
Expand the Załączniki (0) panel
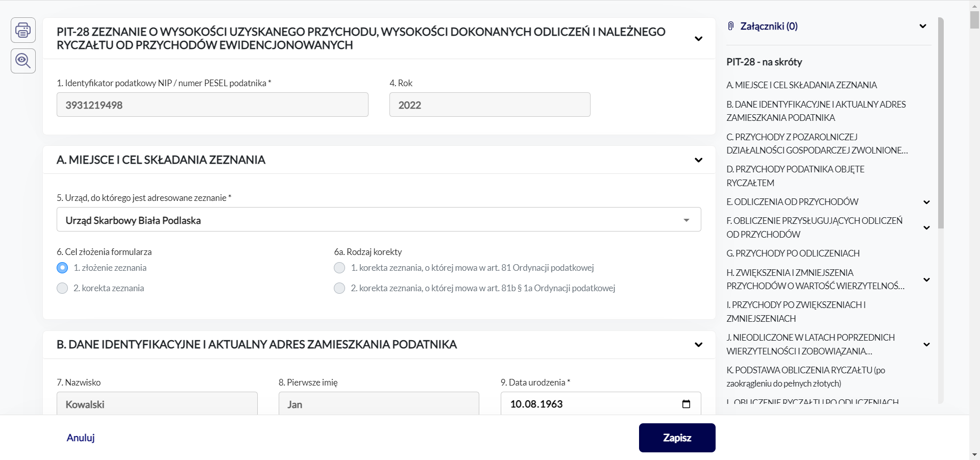(x=922, y=27)
